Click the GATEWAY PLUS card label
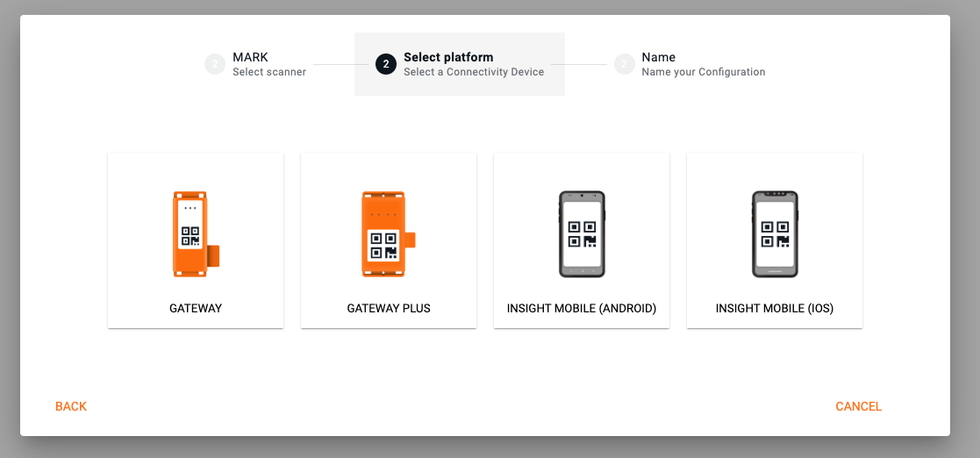This screenshot has height=458, width=980. (389, 308)
